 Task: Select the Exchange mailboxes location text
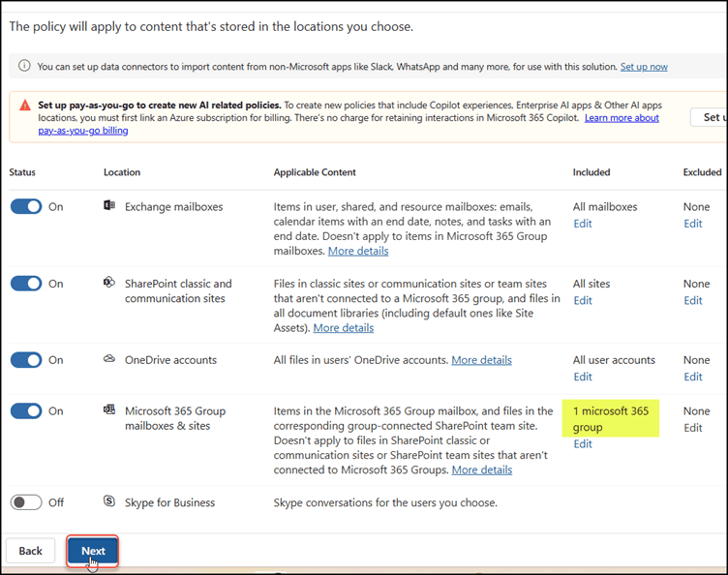point(173,207)
